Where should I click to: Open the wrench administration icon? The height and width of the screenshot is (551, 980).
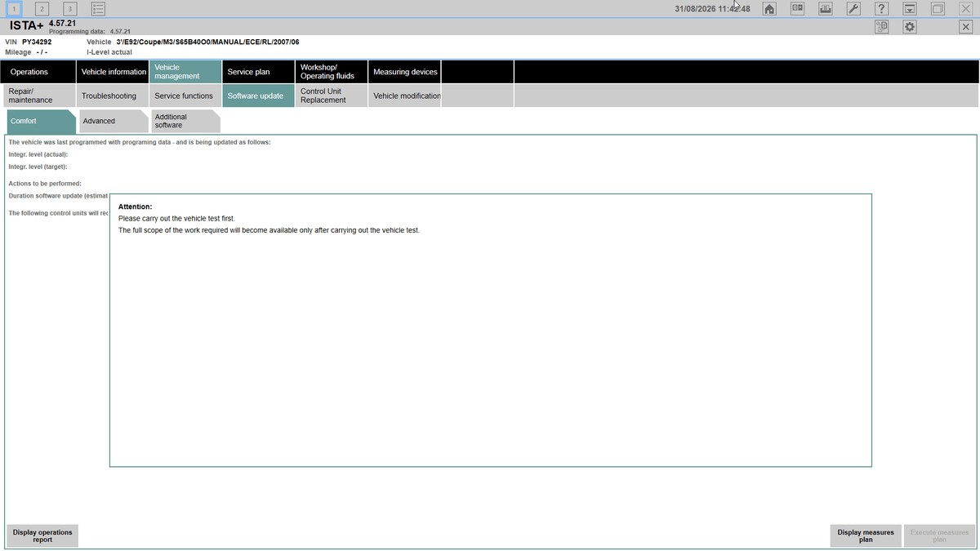click(853, 9)
